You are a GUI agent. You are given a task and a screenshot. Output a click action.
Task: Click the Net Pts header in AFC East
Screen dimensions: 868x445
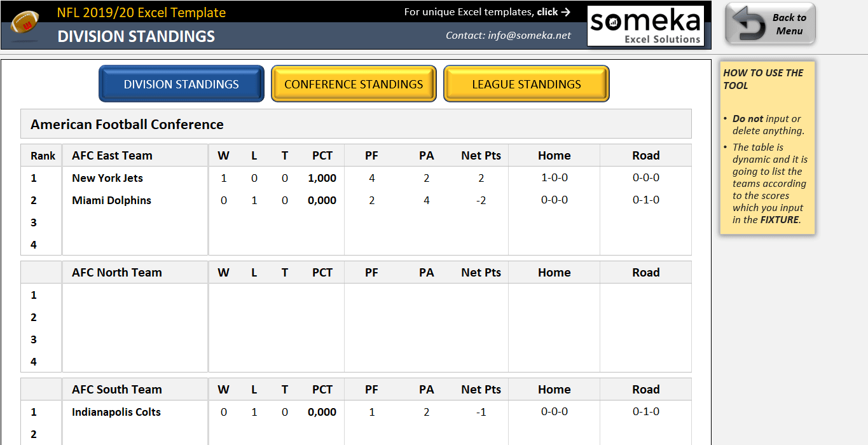[x=481, y=156]
